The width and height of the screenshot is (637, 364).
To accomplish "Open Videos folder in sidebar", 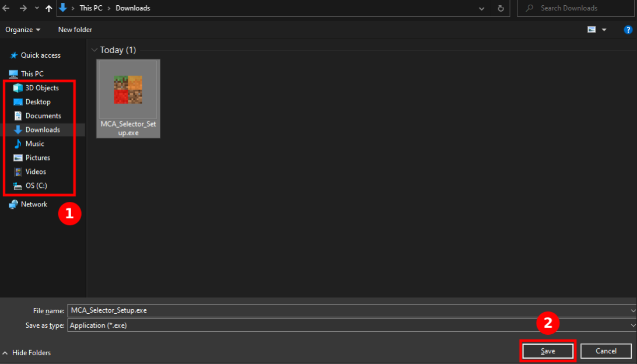I will 30,171.
